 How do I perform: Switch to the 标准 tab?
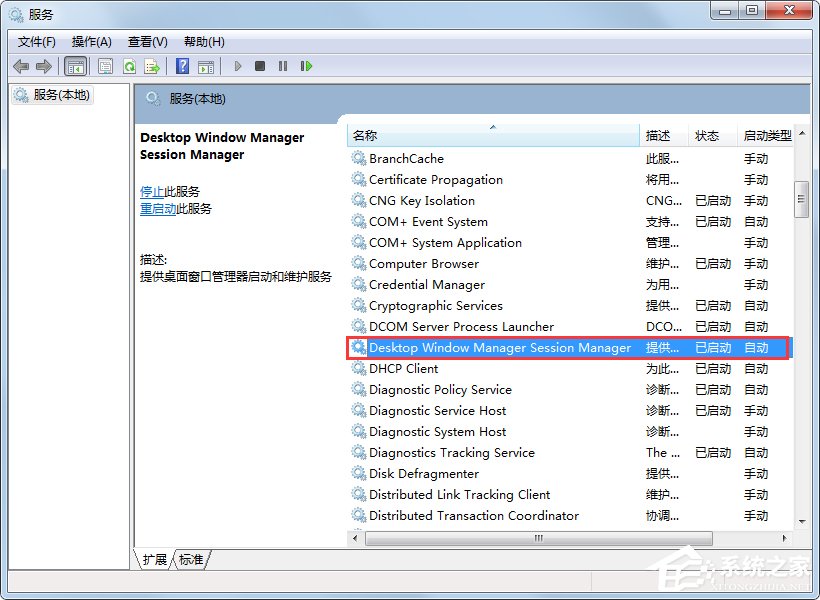[x=190, y=560]
